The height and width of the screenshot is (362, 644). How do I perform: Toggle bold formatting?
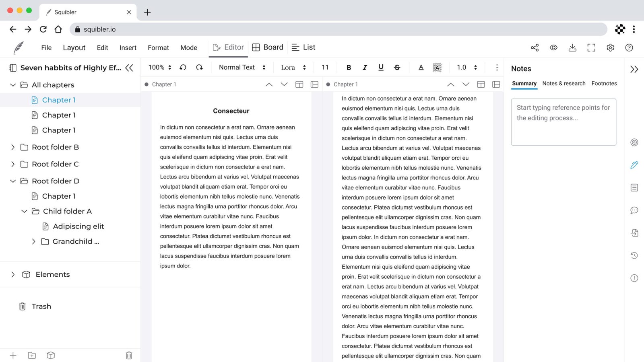tap(349, 67)
